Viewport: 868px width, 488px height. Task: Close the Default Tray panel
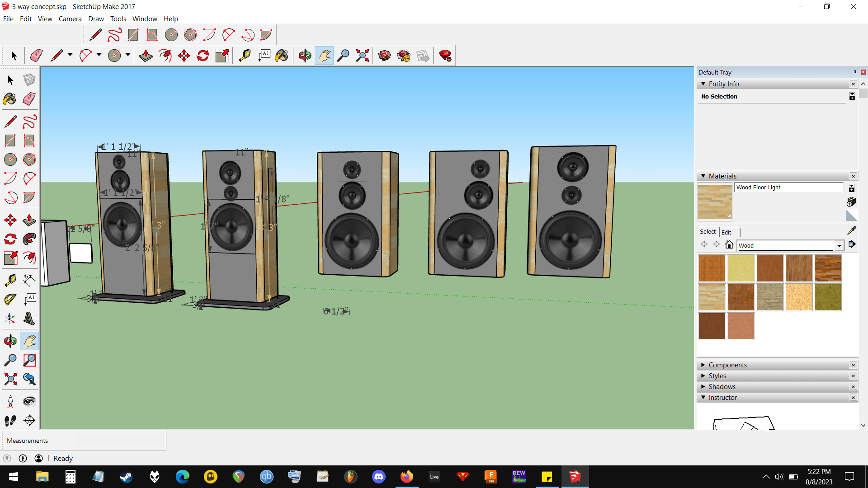coord(863,72)
